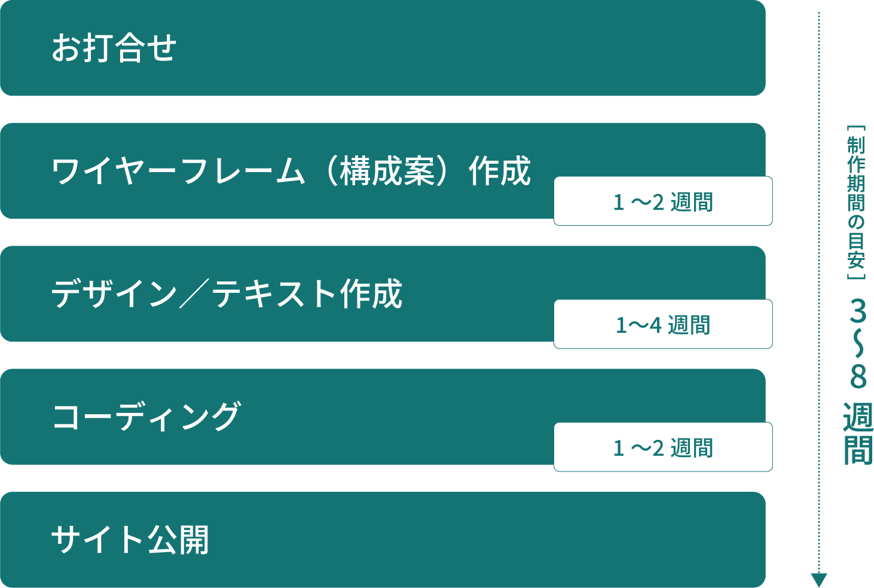
Task: Click the large number 8 in total duration
Action: point(858,376)
